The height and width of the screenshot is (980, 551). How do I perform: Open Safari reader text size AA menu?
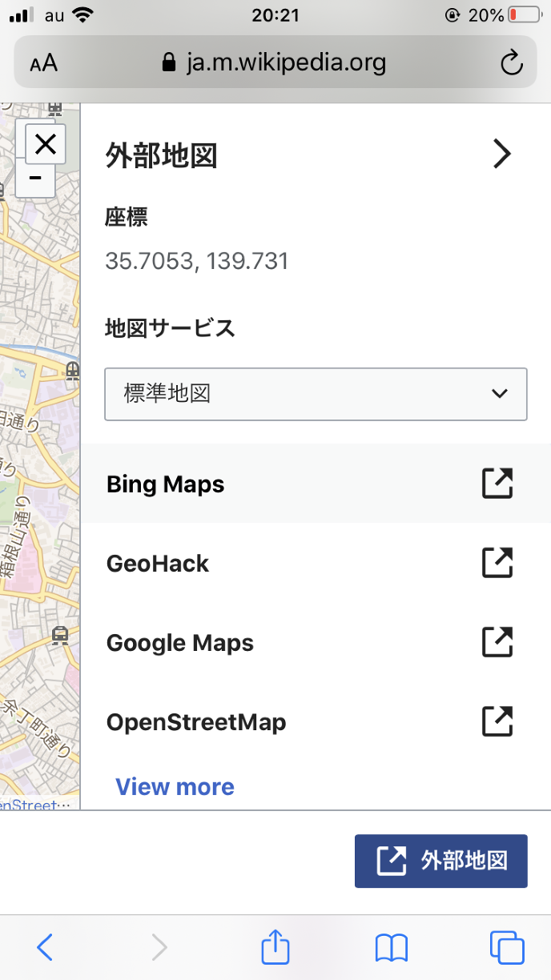(44, 62)
